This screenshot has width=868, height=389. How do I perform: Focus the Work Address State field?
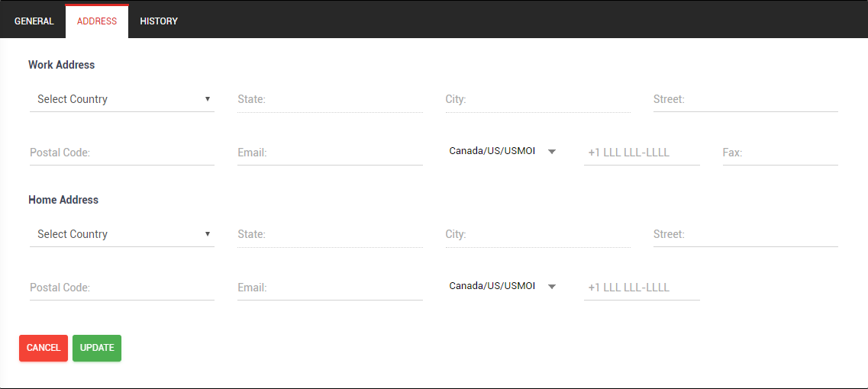click(330, 99)
